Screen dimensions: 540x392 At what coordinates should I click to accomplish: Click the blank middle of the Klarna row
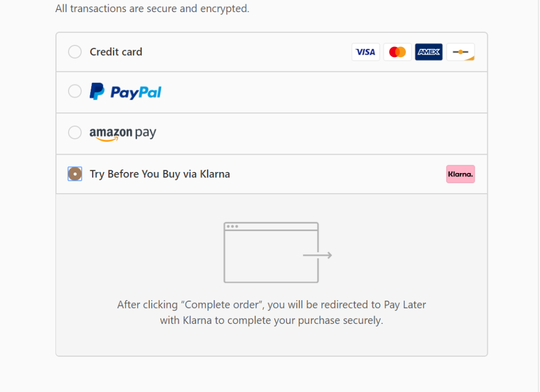(337, 174)
